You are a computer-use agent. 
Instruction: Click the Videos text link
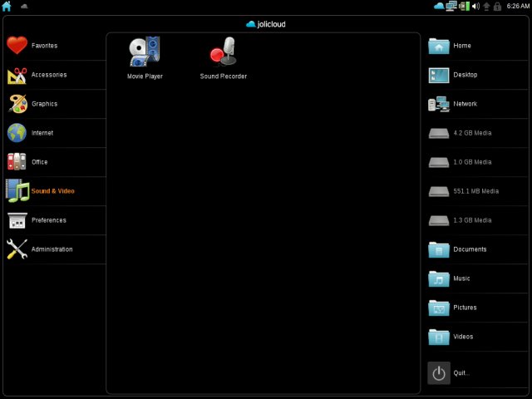click(x=463, y=337)
